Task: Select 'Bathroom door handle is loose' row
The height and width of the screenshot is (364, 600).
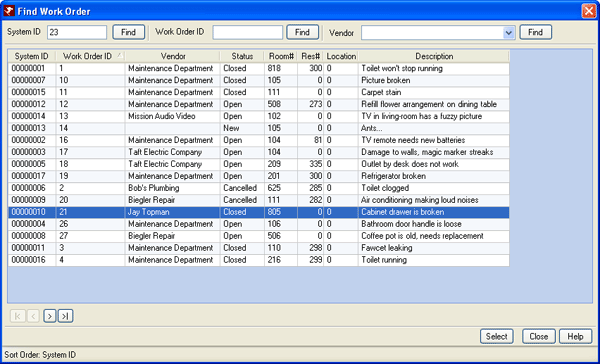Action: pos(259,224)
